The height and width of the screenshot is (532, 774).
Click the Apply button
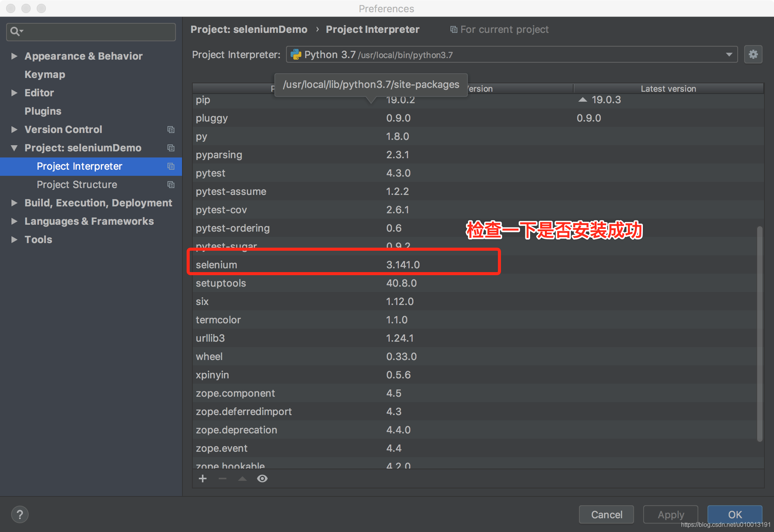point(671,514)
